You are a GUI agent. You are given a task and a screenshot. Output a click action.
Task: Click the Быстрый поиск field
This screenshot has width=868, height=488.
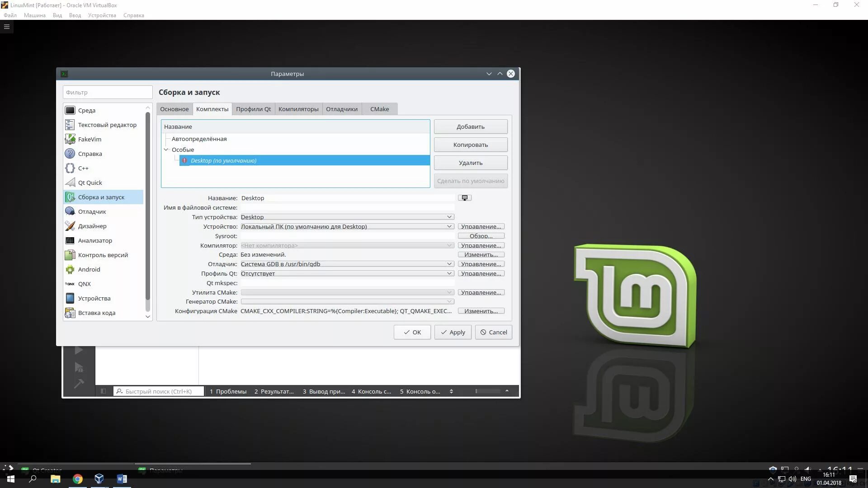[159, 391]
